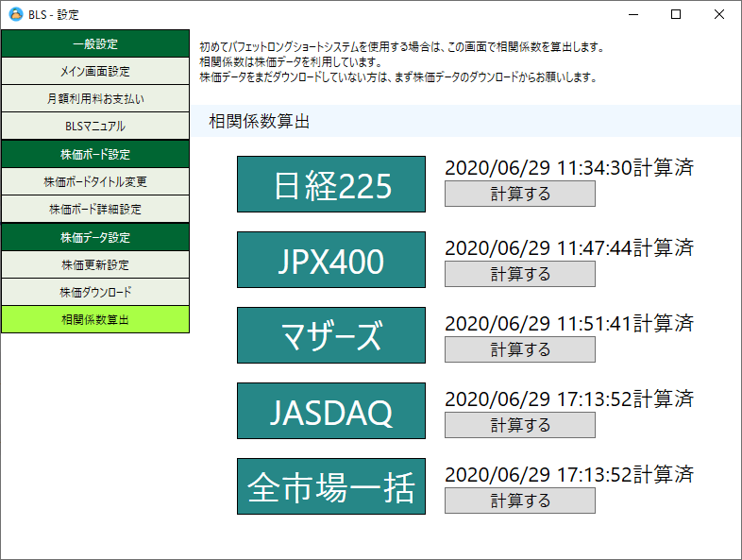Click the 相関係数算出 heading in the content area
Image resolution: width=742 pixels, height=560 pixels.
click(260, 121)
